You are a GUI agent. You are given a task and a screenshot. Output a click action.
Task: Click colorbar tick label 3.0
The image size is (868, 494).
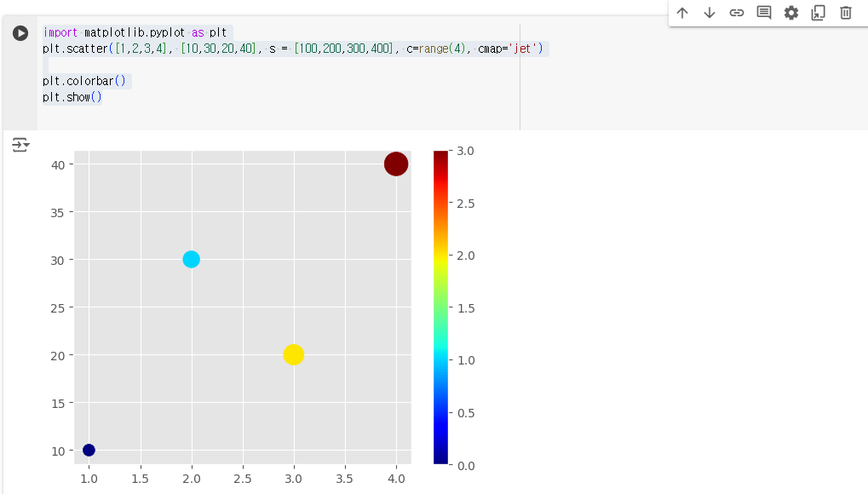(466, 151)
